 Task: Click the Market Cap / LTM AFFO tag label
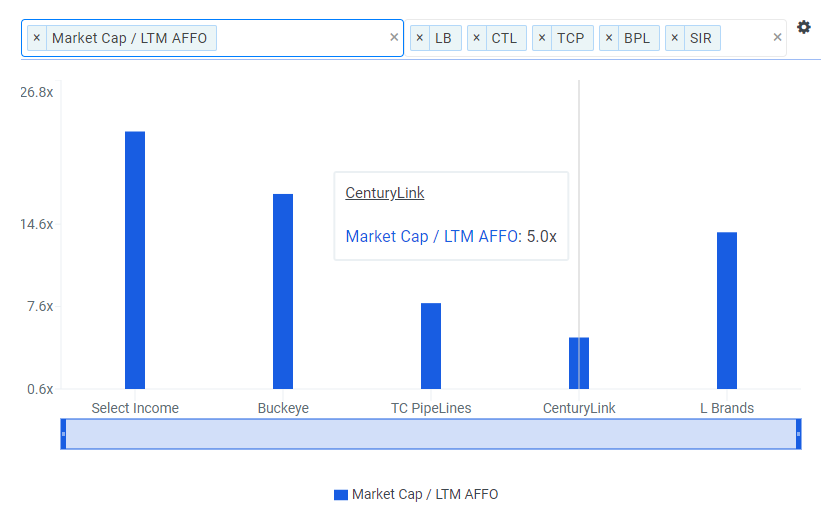tap(129, 38)
